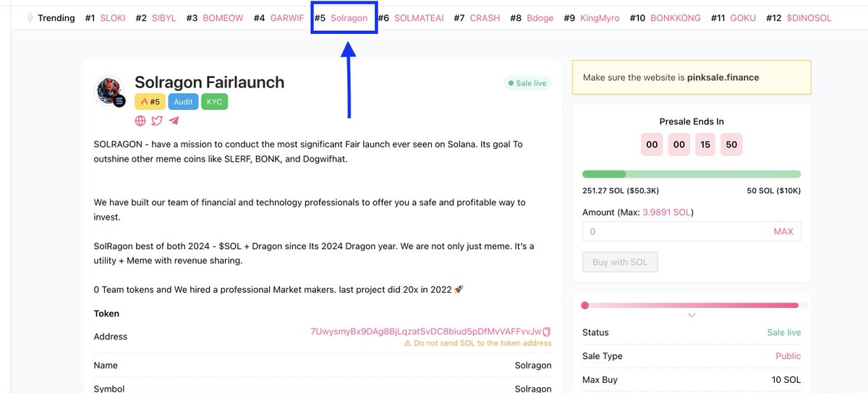Image resolution: width=868 pixels, height=393 pixels.
Task: Click the 251.27 SOL ($50.3K) raised value
Action: point(621,191)
